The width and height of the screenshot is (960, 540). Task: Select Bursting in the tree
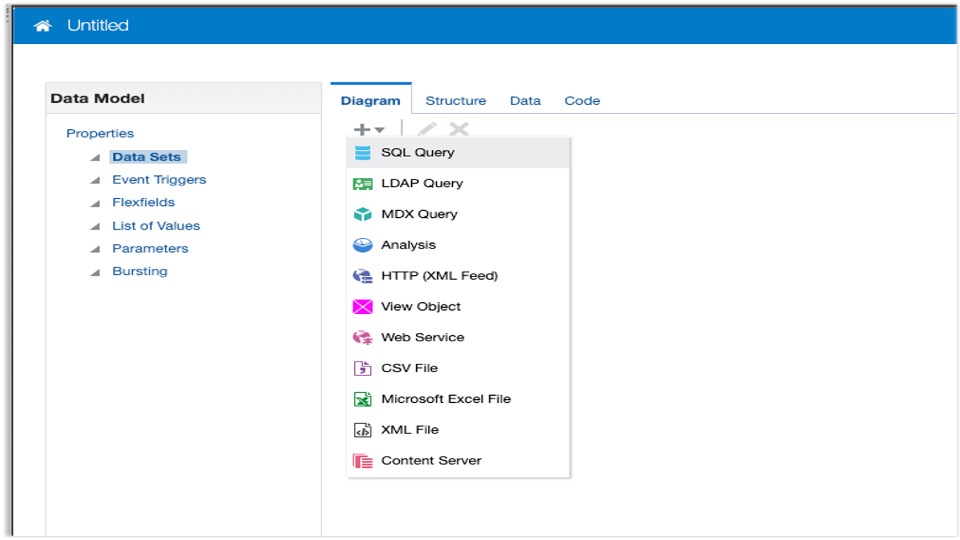click(x=140, y=271)
